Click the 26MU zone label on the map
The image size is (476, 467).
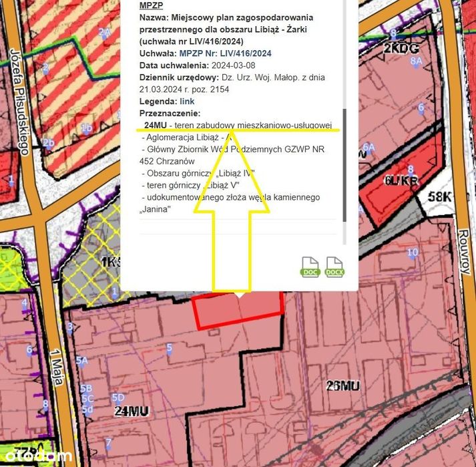[343, 386]
